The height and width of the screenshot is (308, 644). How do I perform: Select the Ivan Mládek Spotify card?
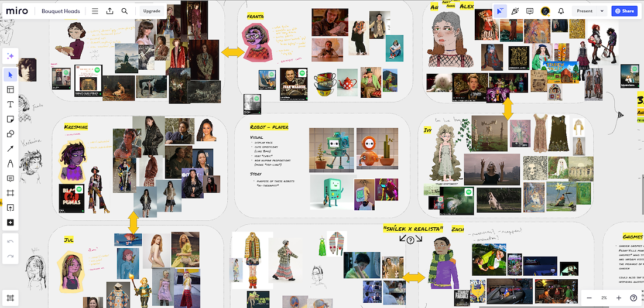click(x=294, y=84)
